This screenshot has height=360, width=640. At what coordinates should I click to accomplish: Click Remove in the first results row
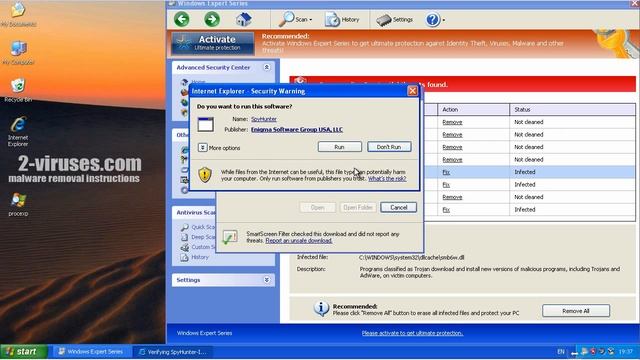pos(452,122)
